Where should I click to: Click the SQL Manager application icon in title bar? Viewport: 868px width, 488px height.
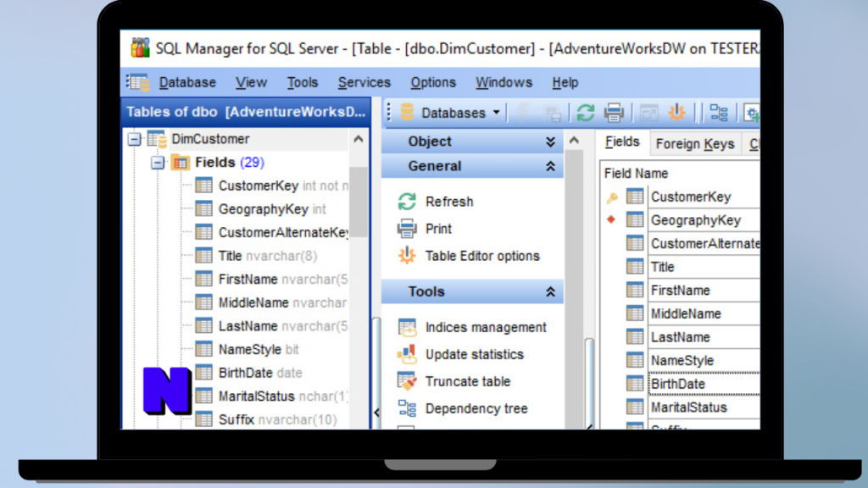(140, 47)
